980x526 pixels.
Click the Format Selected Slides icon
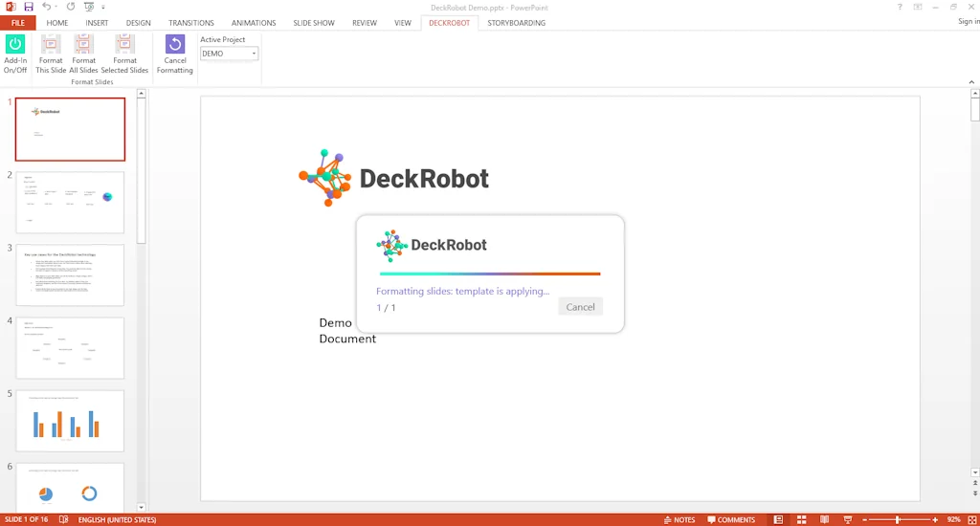(124, 54)
